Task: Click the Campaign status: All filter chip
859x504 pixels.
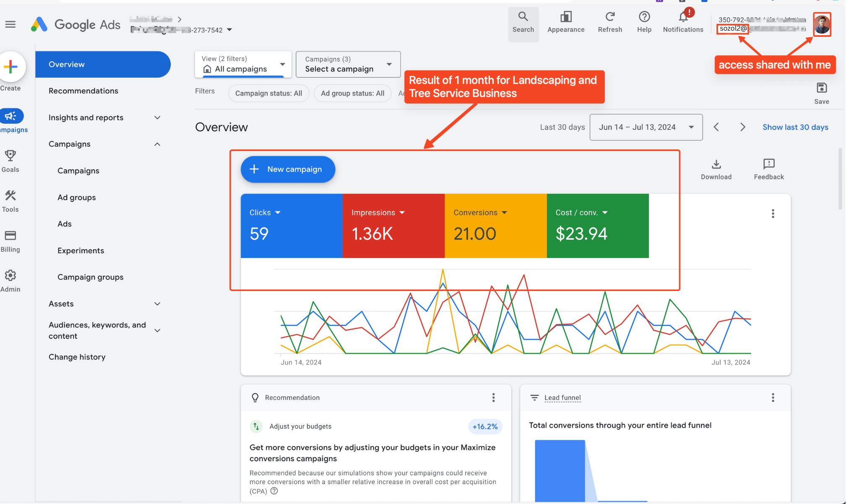Action: point(268,93)
